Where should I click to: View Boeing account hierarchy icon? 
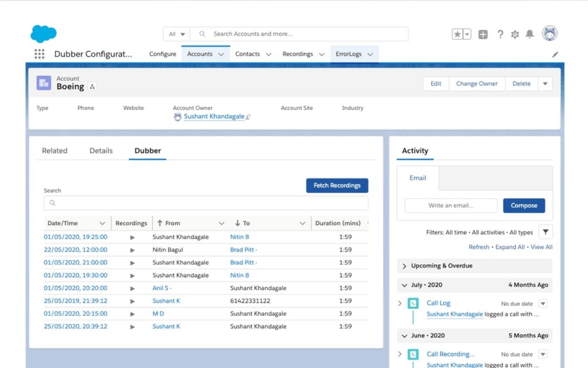pos(92,87)
